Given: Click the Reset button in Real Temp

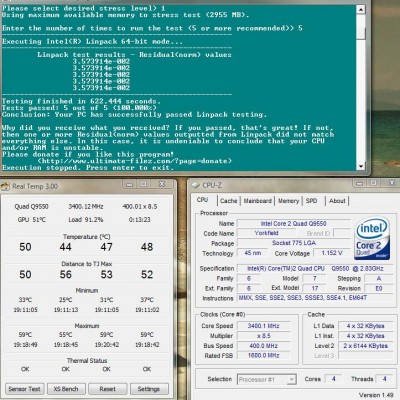Looking at the screenshot, I should [x=107, y=389].
